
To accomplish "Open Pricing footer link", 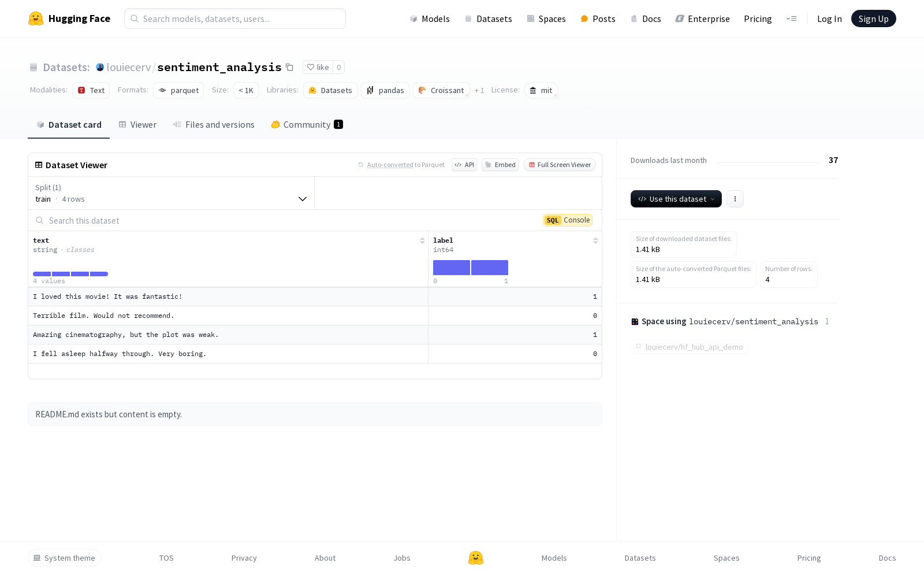I will [809, 558].
